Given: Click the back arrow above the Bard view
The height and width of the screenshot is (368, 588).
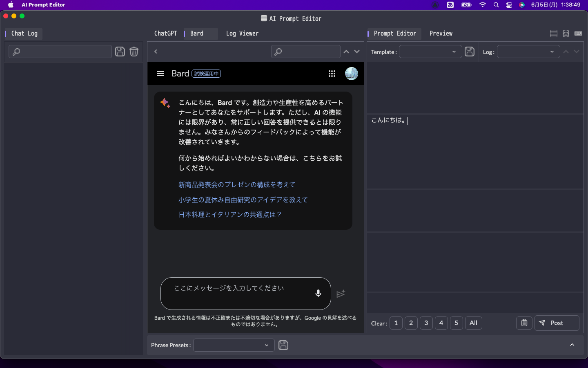Looking at the screenshot, I should (156, 52).
